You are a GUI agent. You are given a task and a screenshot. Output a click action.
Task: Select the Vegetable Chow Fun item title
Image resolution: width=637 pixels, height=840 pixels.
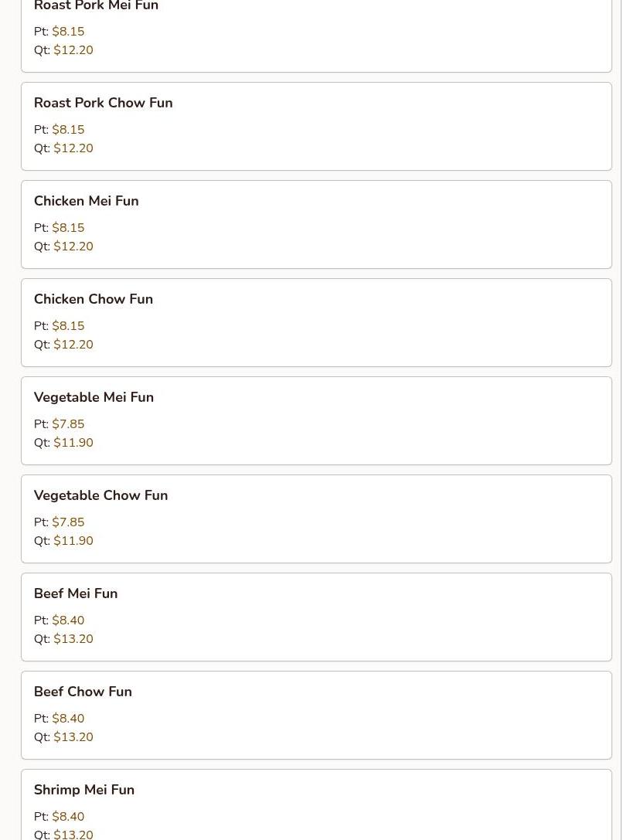click(x=100, y=495)
